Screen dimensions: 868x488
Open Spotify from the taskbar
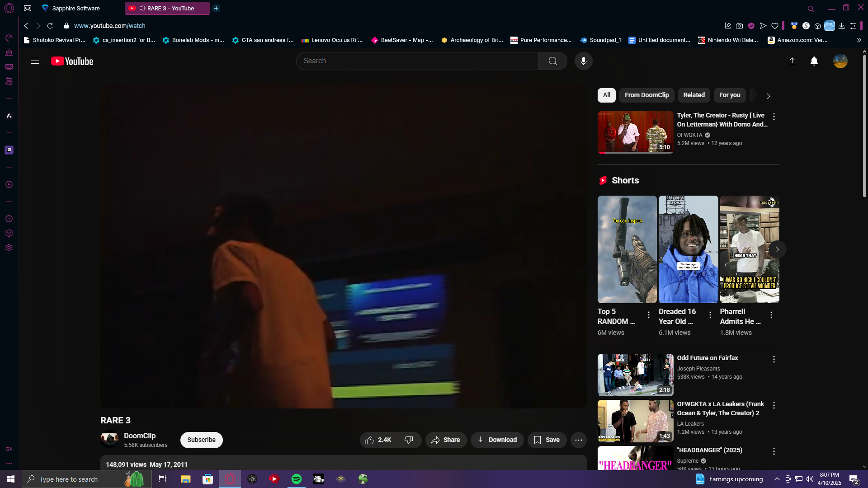297,479
